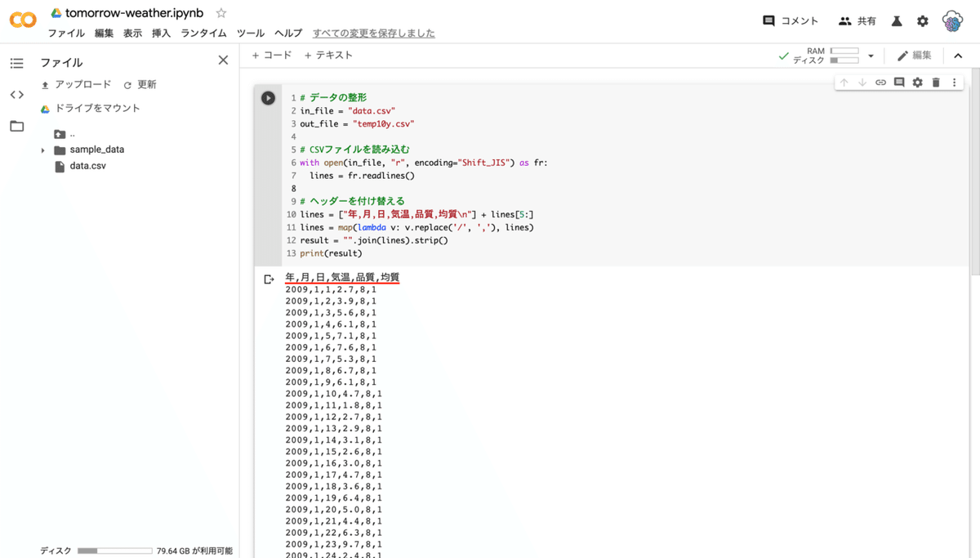The width and height of the screenshot is (980, 558).
Task: Add a code cell with + コード
Action: point(271,56)
